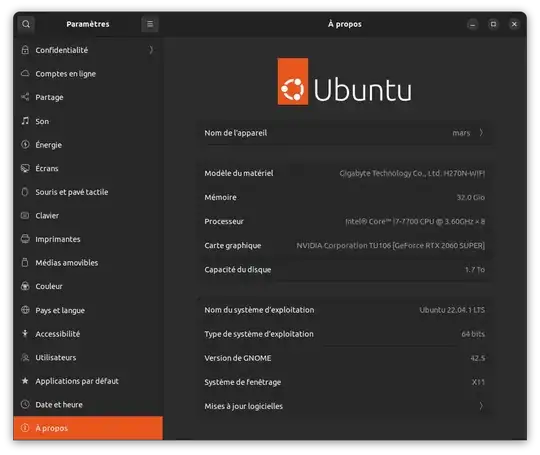Open the hamburger menu in sidebar header
The height and width of the screenshot is (455, 540).
click(150, 24)
